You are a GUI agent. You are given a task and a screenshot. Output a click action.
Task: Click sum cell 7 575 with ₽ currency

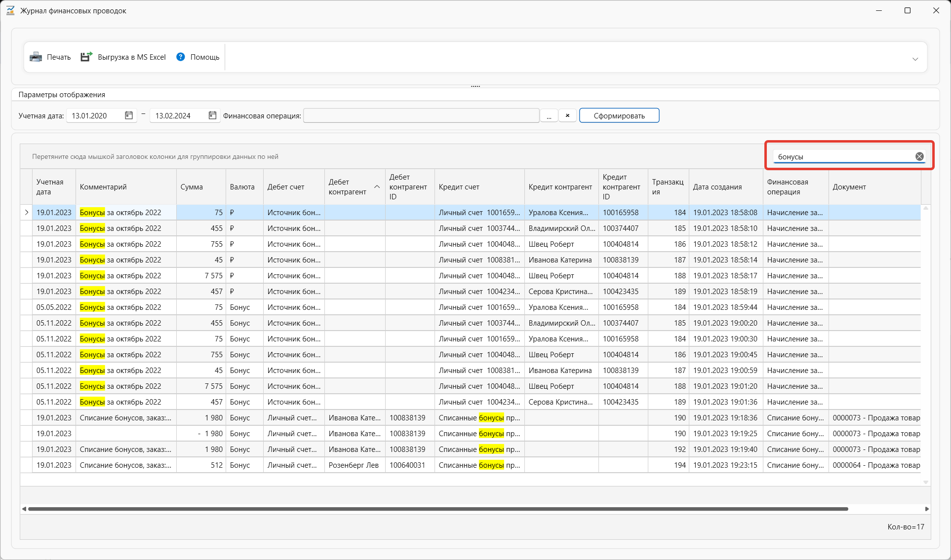coord(201,276)
